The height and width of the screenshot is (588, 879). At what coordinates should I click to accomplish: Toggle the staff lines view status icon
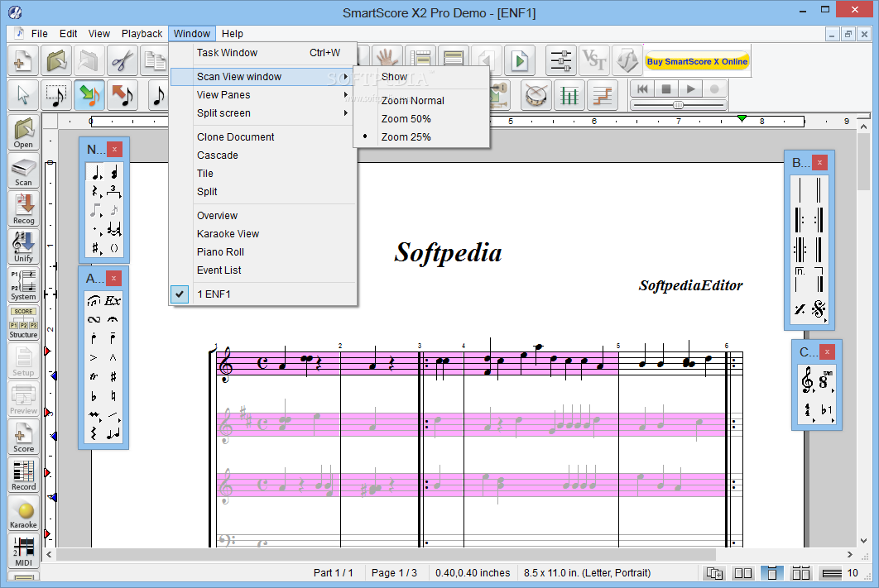point(831,573)
